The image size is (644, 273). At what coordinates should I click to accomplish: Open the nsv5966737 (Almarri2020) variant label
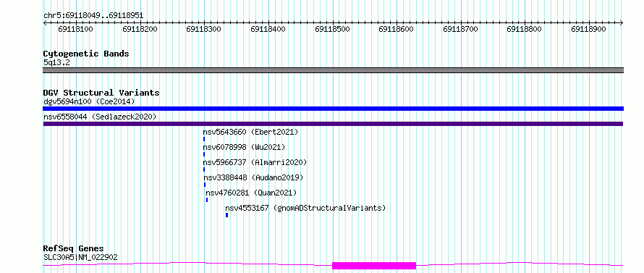pos(255,162)
